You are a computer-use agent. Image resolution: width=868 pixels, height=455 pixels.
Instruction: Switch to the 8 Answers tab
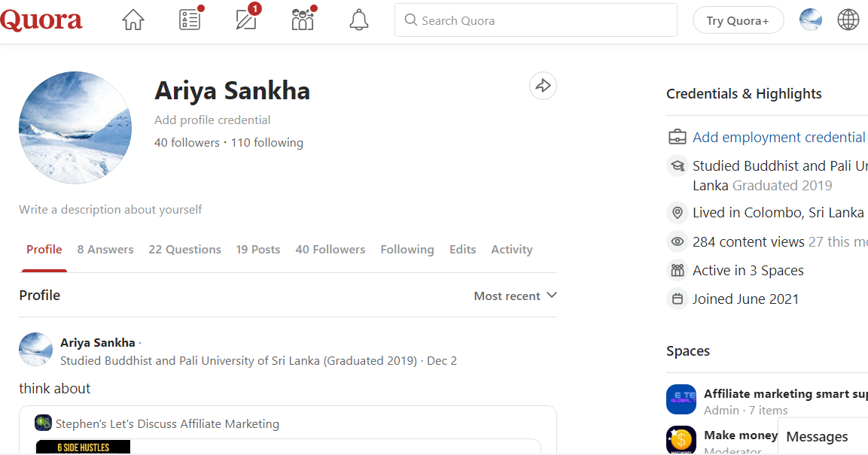(105, 250)
